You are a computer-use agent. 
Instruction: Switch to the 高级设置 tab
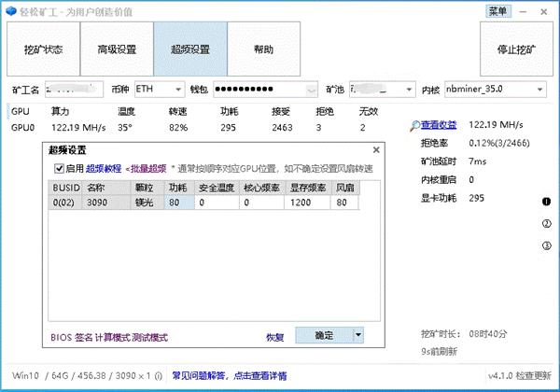coord(117,49)
